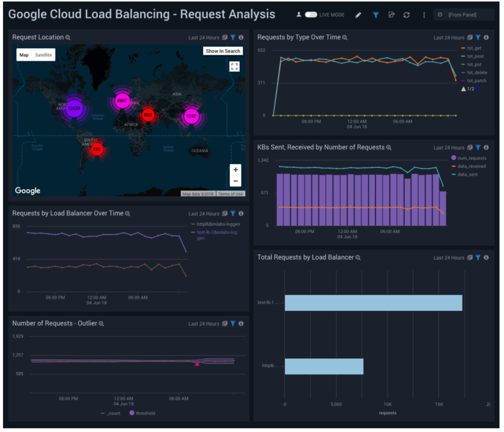Open magnifier beside Requests by Type Over Time
Viewport: 504px width, 432px height.
(x=345, y=37)
